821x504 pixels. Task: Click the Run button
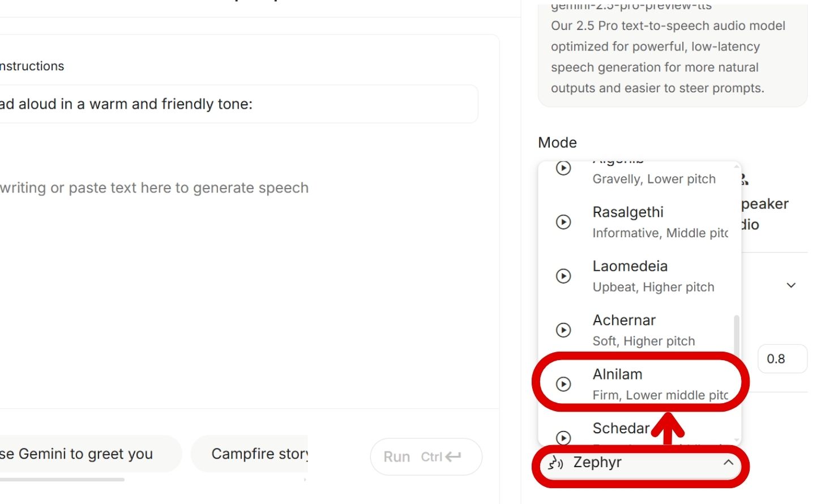tap(425, 456)
